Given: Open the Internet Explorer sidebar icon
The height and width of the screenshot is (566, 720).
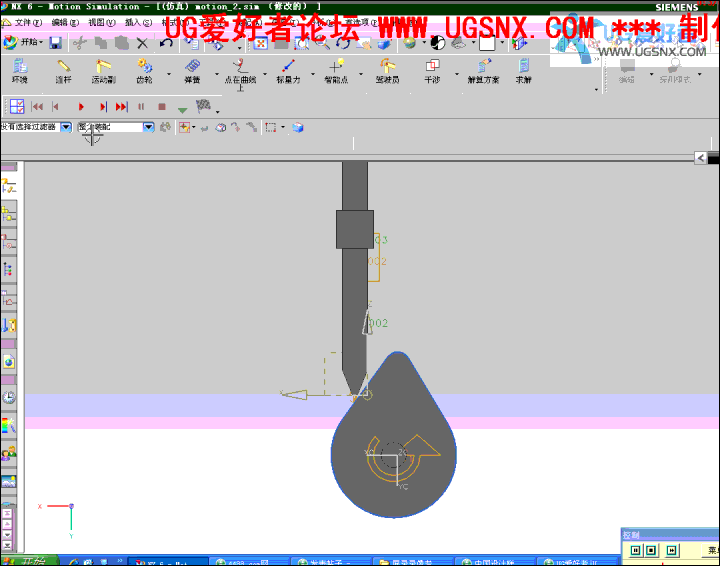Looking at the screenshot, I should (9, 362).
